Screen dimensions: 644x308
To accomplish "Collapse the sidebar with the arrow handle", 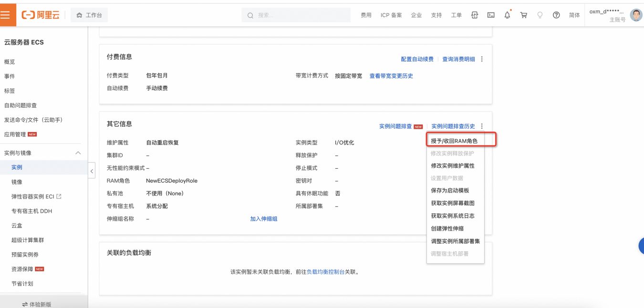I will (92, 171).
